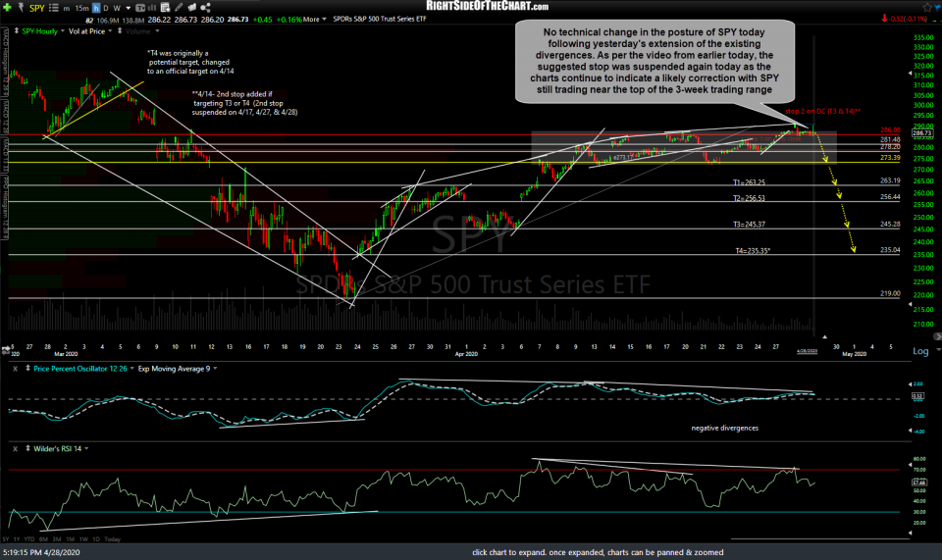Viewport: 942px width, 560px height.
Task: Click the share chart icon
Action: [205, 8]
